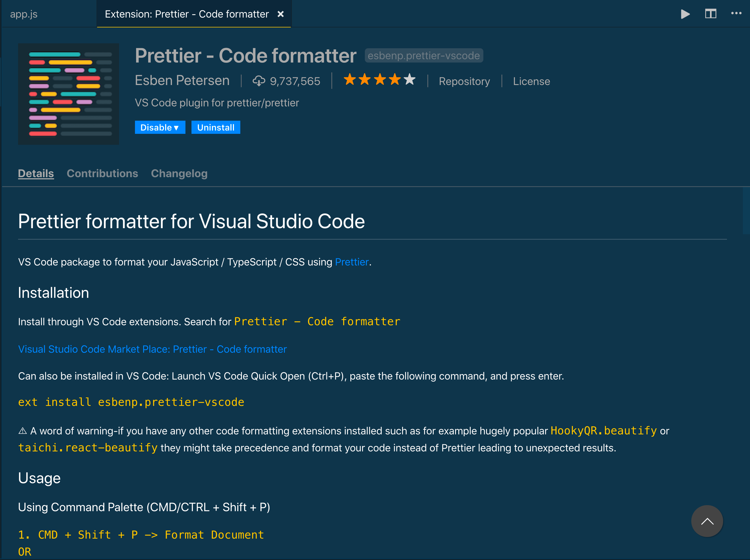The image size is (750, 560).
Task: Open the Changelog tab
Action: coord(179,173)
